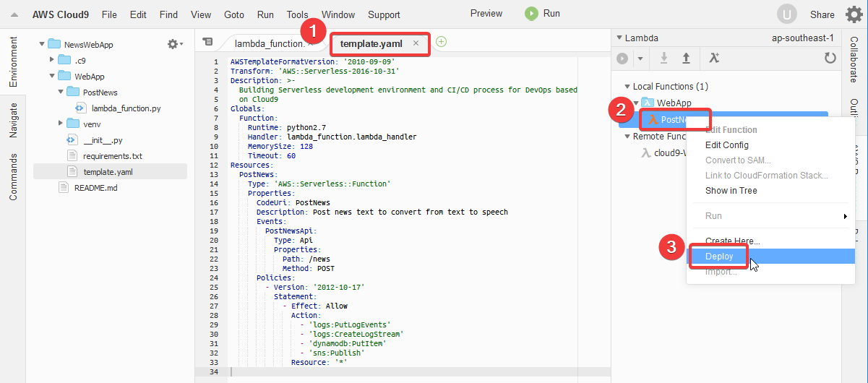This screenshot has height=383, width=868.
Task: Choose Deploy from the context menu
Action: coord(770,257)
